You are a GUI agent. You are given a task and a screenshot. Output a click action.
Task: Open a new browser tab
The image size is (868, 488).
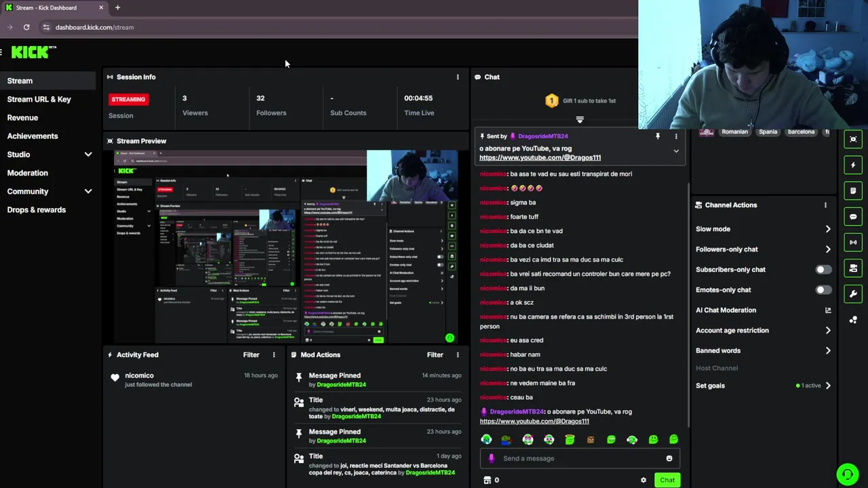click(117, 7)
